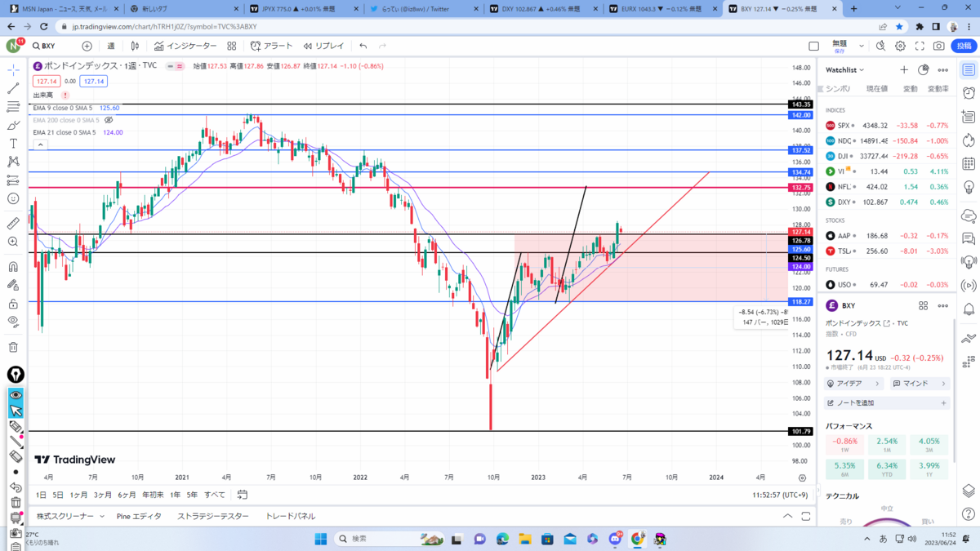Take a chart snapshot camera icon
The height and width of the screenshot is (551, 980).
940,46
